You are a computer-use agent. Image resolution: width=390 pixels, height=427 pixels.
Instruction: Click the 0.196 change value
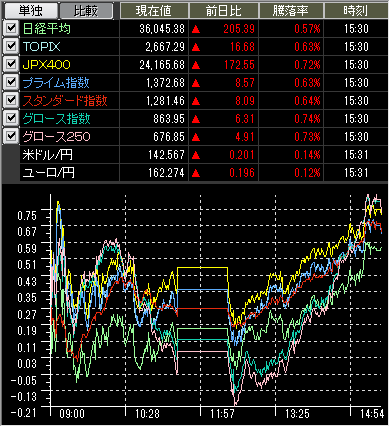pyautogui.click(x=242, y=173)
